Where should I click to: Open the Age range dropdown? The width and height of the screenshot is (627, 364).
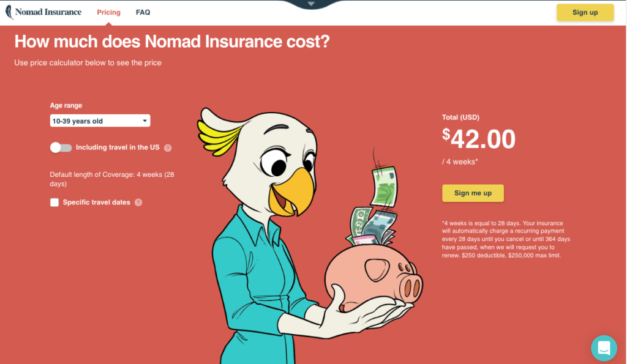[x=100, y=121]
